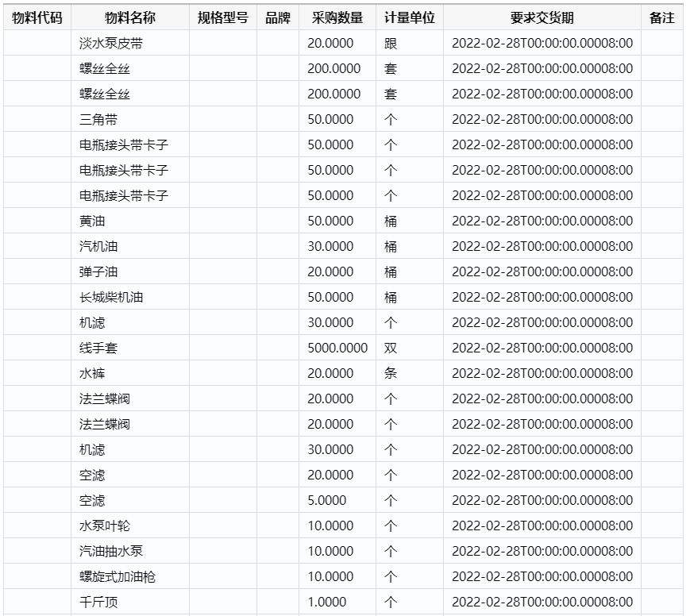This screenshot has height=616, width=690.
Task: Select the 水泵叶轮 material name cell
Action: pos(130,526)
